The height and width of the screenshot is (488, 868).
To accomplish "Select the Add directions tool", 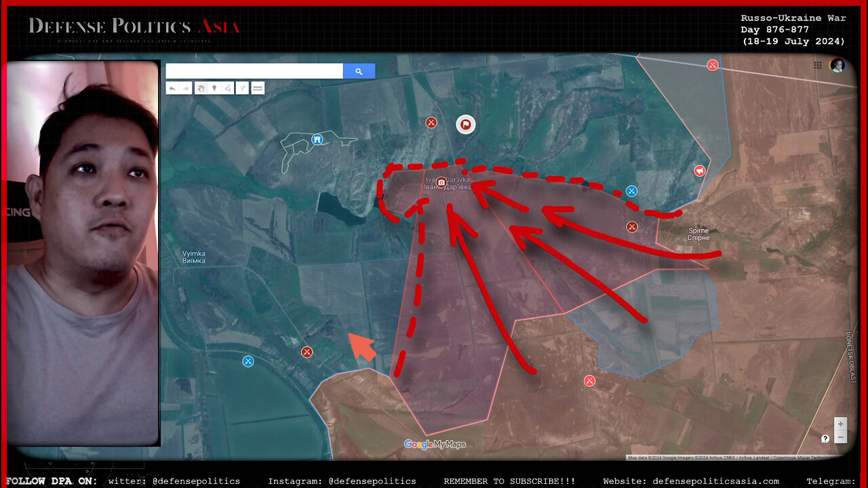I will click(242, 88).
